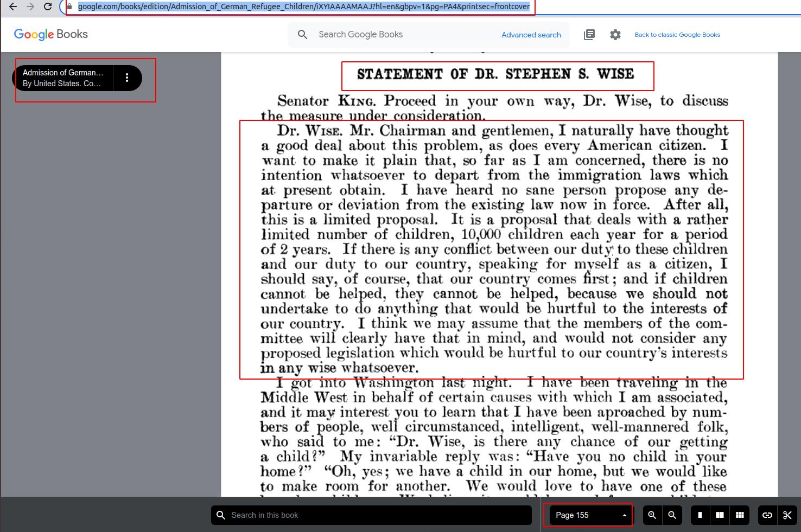801x532 pixels.
Task: Click the Google Books logo
Action: (x=51, y=34)
